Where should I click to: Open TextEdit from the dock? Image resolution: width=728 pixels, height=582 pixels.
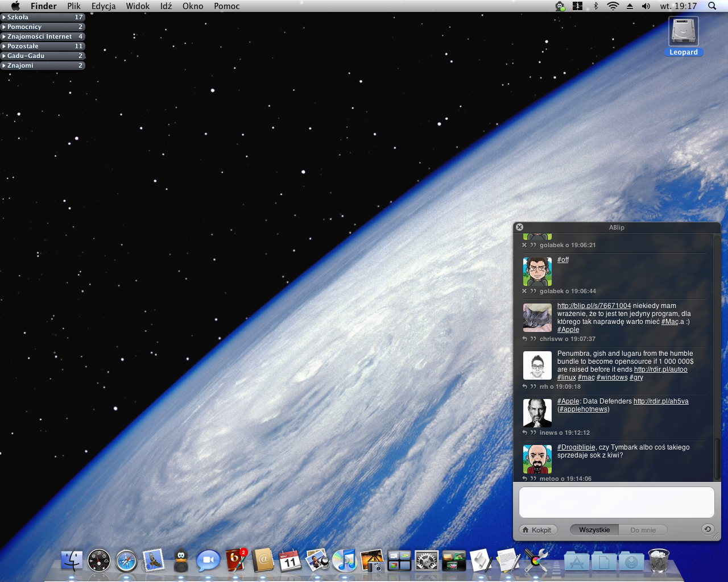coord(508,561)
